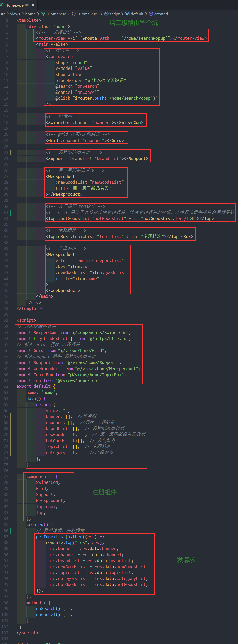The image size is (238, 644).
Task: Click the import SwiperCom statement
Action: click(x=74, y=332)
